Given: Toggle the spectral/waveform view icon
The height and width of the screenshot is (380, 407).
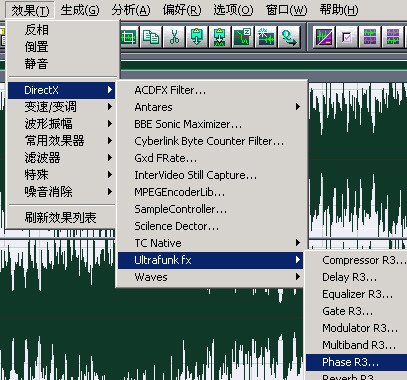Looking at the screenshot, I should coord(324,37).
